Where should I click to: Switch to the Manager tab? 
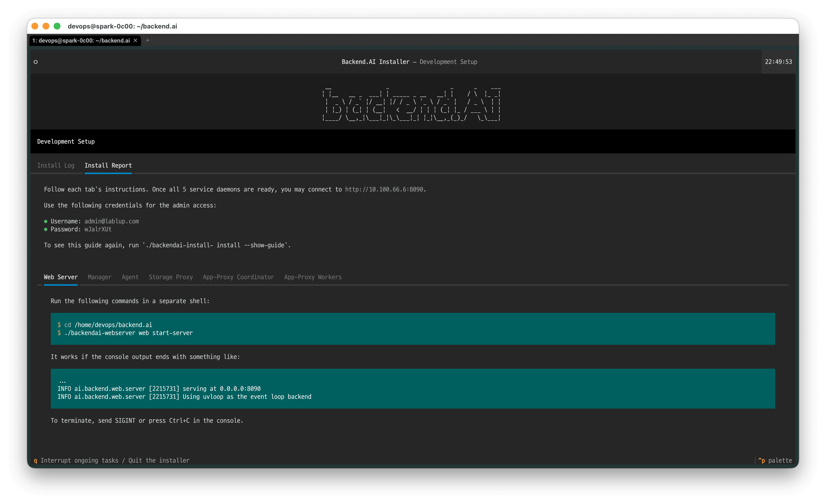click(x=100, y=277)
